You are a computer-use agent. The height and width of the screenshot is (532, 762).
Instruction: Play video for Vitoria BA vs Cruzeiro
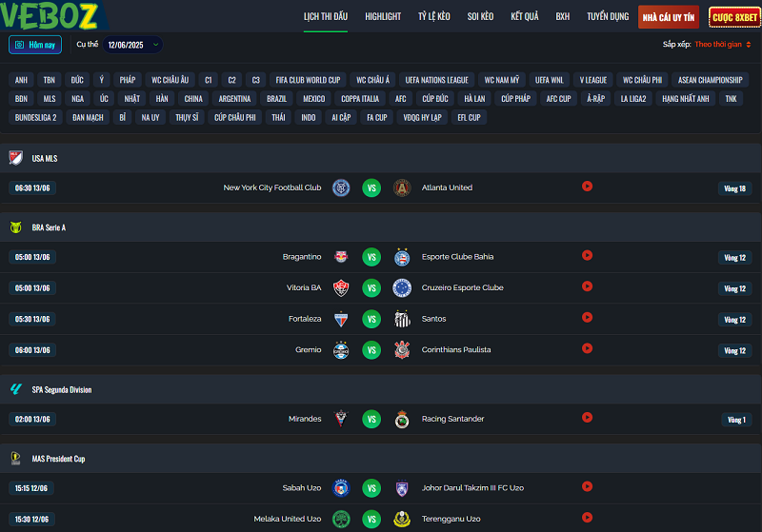pyautogui.click(x=587, y=286)
